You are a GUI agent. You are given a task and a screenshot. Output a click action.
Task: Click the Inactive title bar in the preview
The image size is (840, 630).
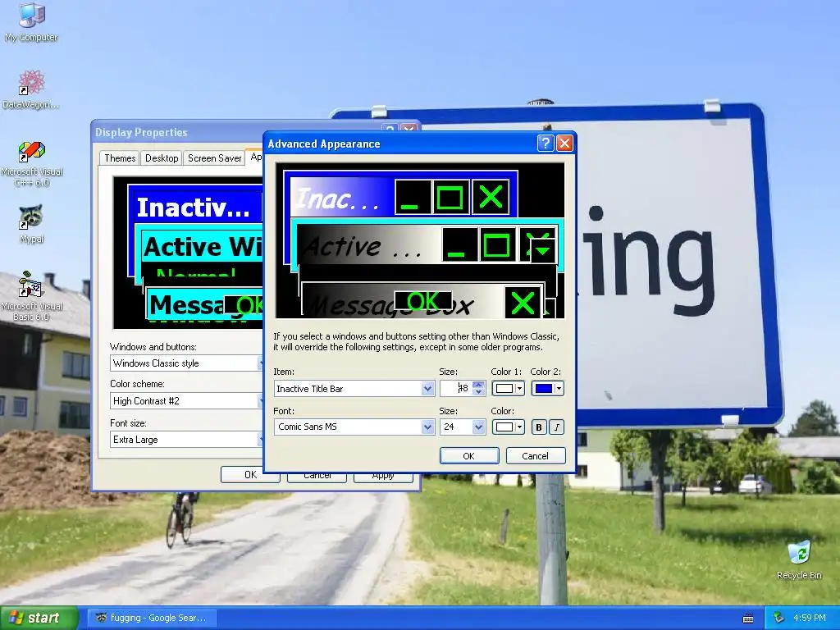[340, 198]
